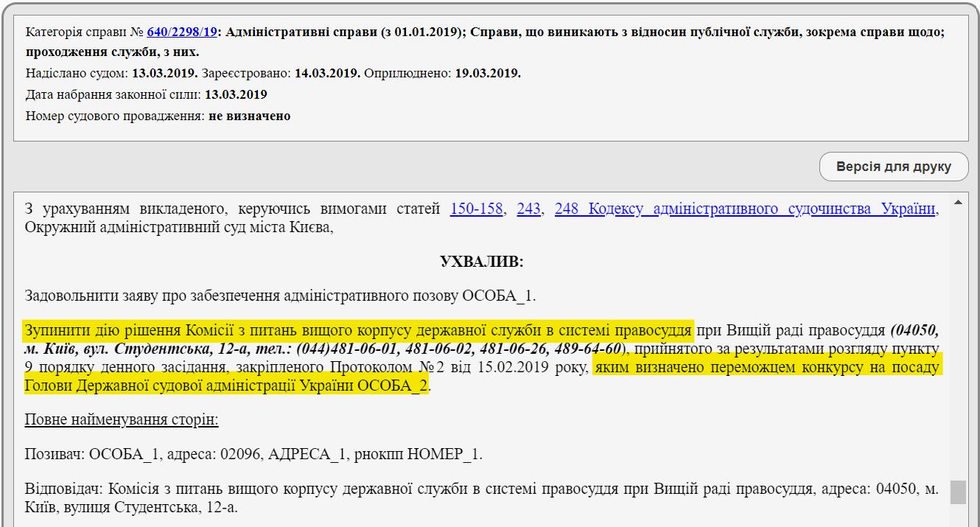This screenshot has width=980, height=527.
Task: Click highlighted text starting with Зупинити дію рішення
Action: (x=357, y=329)
